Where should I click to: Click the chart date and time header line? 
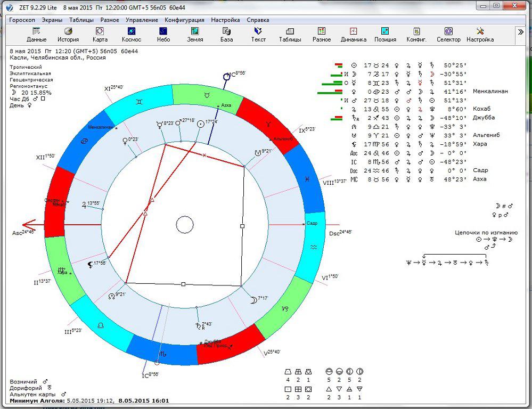pyautogui.click(x=73, y=51)
